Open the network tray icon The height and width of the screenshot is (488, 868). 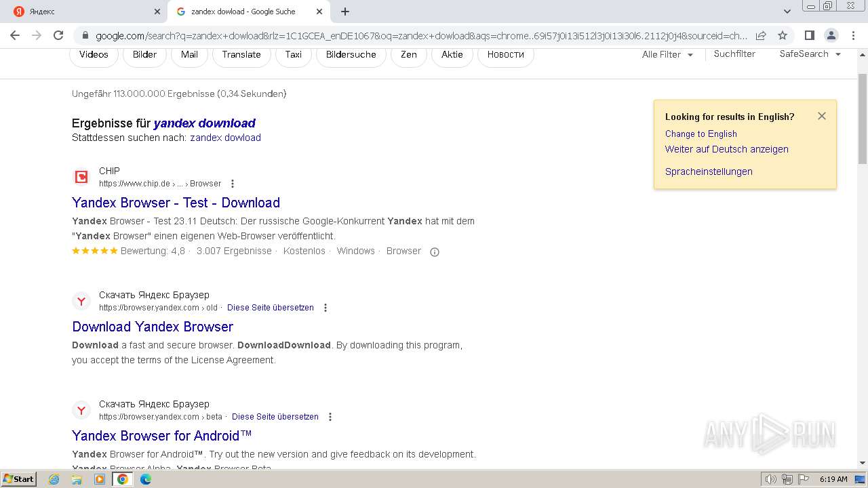point(787,479)
